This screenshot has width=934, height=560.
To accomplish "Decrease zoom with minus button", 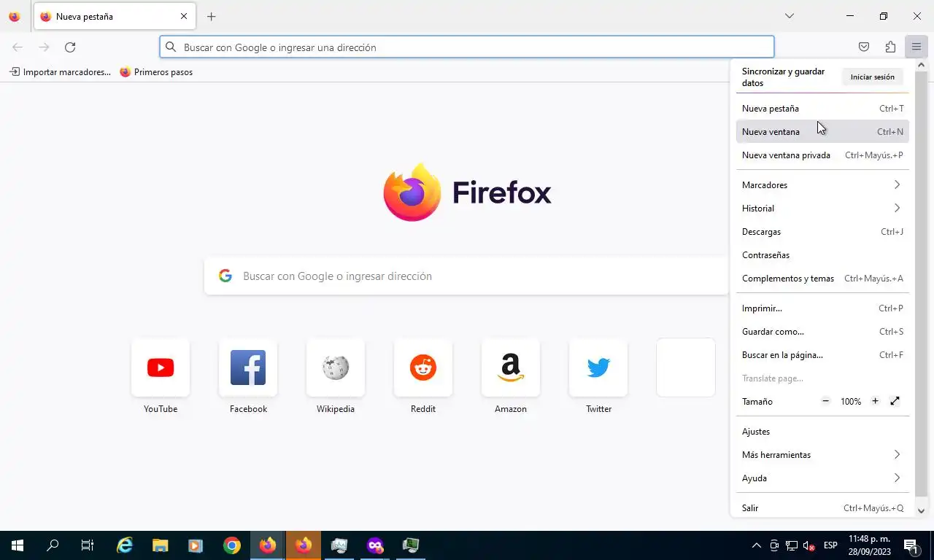I will click(x=826, y=401).
